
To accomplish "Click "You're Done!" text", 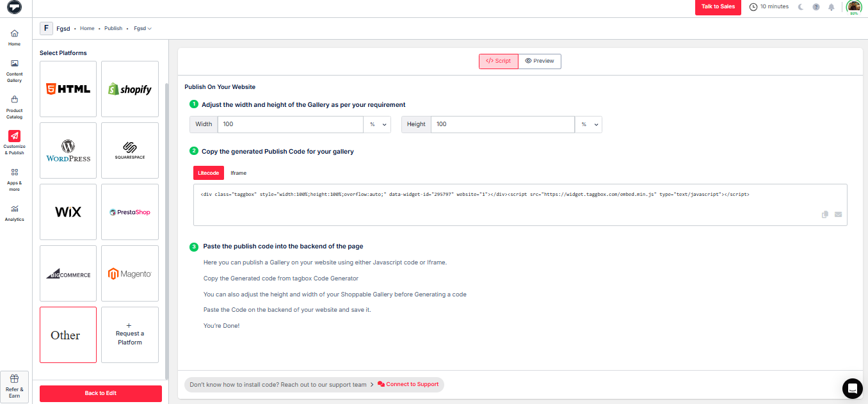I will coord(221,326).
